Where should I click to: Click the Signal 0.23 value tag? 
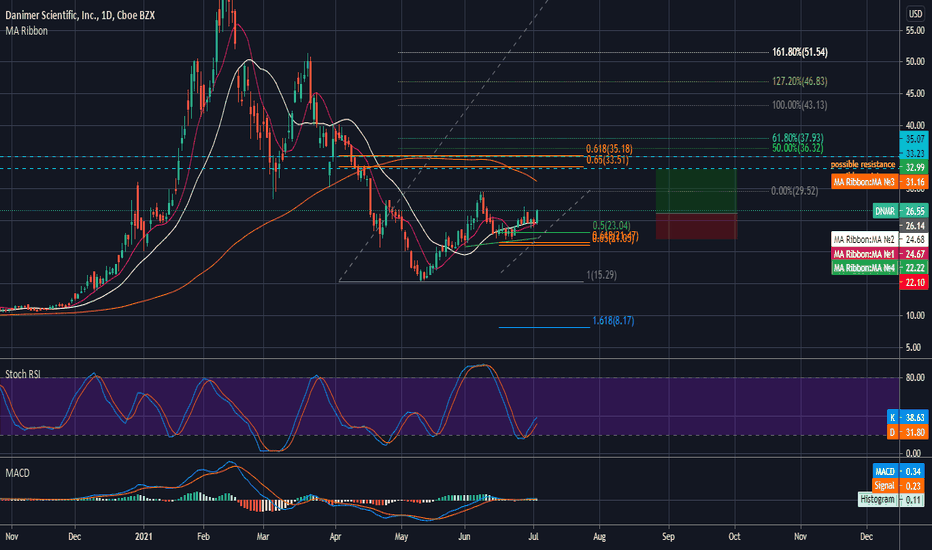pyautogui.click(x=899, y=486)
